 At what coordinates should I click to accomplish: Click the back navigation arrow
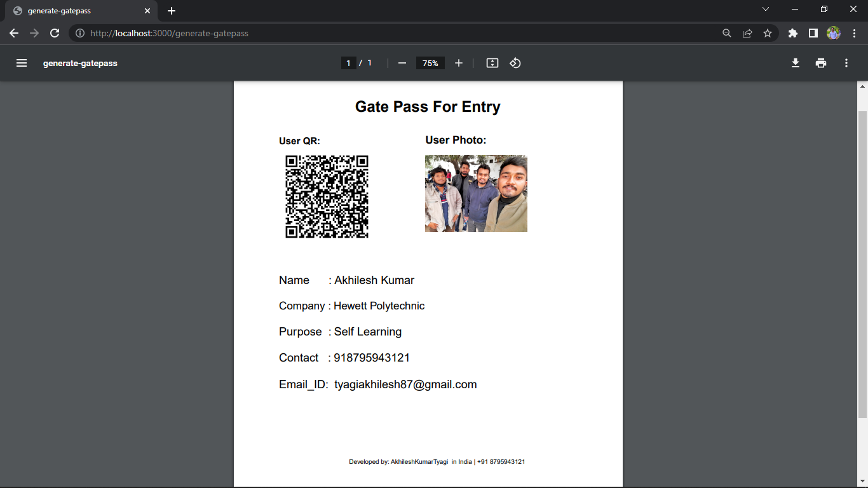[14, 33]
